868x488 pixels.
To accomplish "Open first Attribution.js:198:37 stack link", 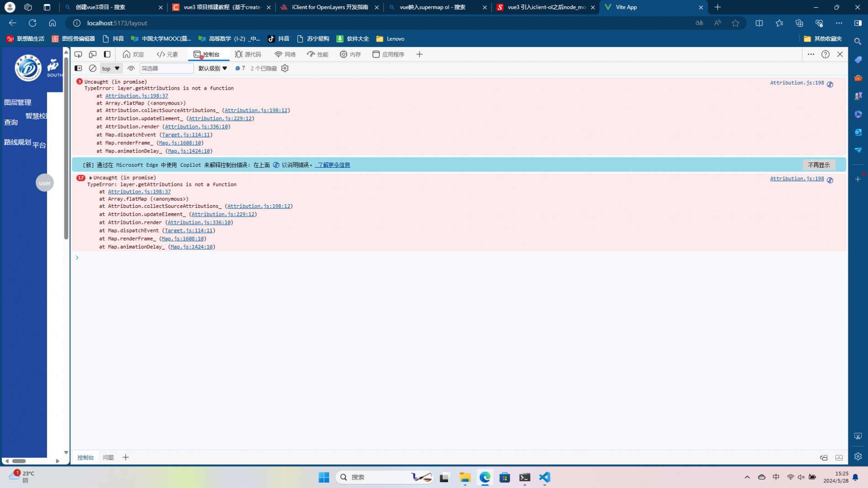I will point(137,95).
